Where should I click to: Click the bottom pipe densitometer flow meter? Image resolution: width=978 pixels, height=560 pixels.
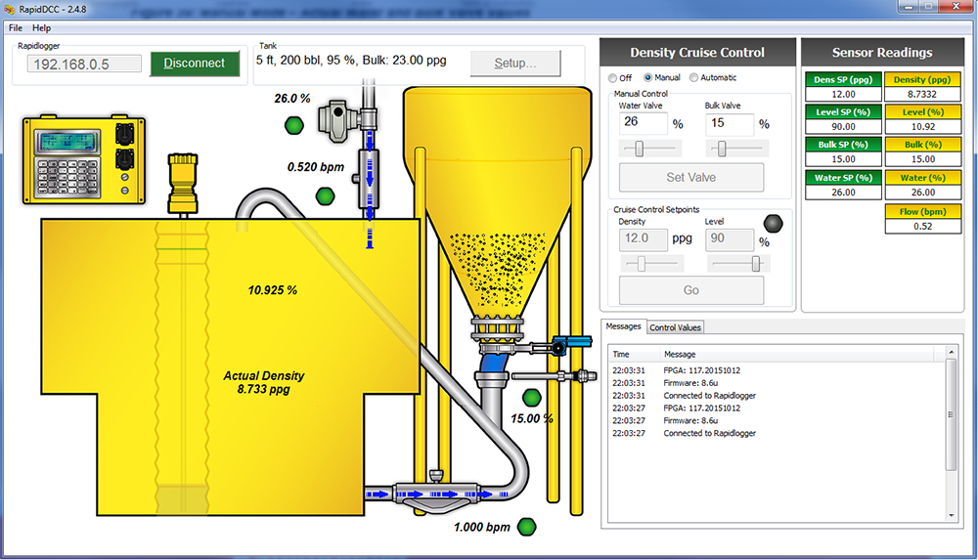[x=436, y=493]
